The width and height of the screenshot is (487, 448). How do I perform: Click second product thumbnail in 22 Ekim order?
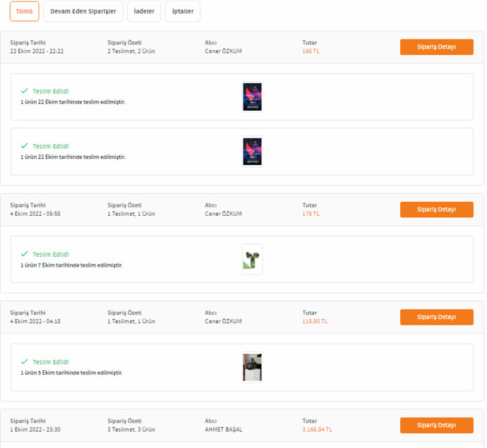[252, 152]
